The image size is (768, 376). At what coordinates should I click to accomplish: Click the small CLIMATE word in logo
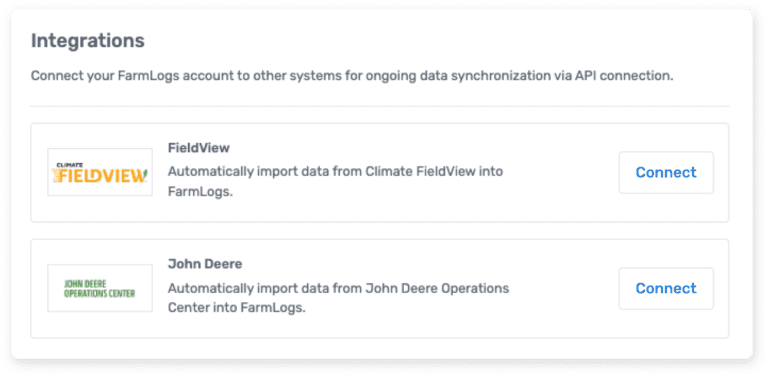tap(69, 165)
